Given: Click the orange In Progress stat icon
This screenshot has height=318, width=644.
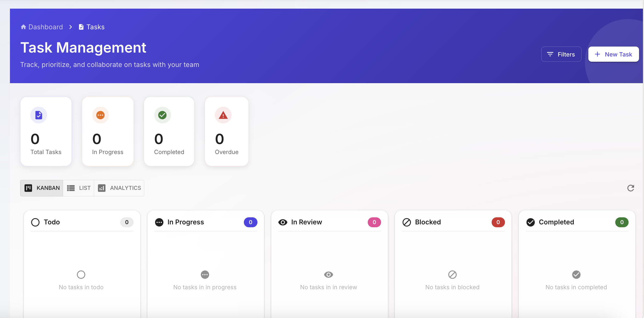Looking at the screenshot, I should (100, 115).
